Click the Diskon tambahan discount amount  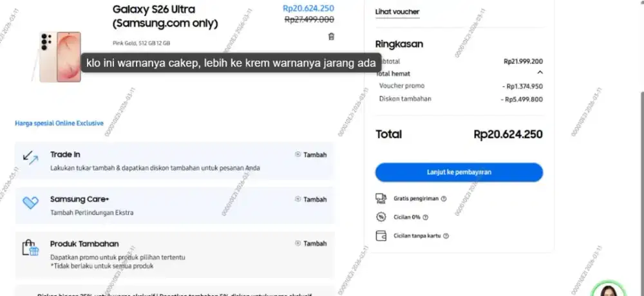coord(522,99)
